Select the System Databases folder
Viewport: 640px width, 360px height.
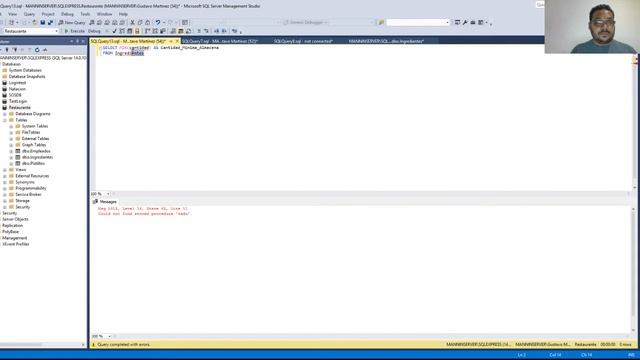pos(25,70)
